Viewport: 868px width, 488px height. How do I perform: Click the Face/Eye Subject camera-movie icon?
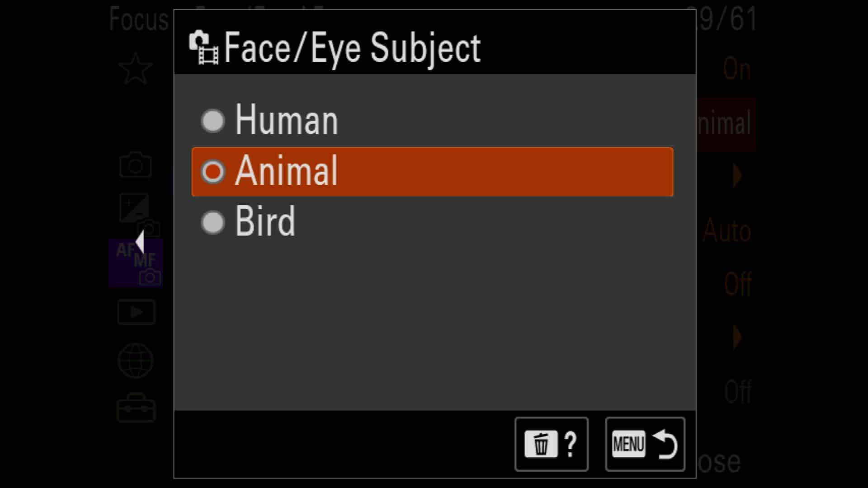click(203, 48)
